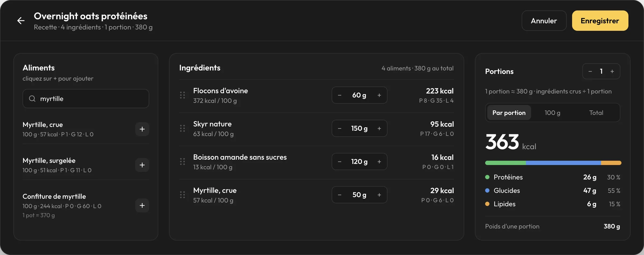Click the green protein bar segment
The image size is (644, 255).
pos(506,163)
